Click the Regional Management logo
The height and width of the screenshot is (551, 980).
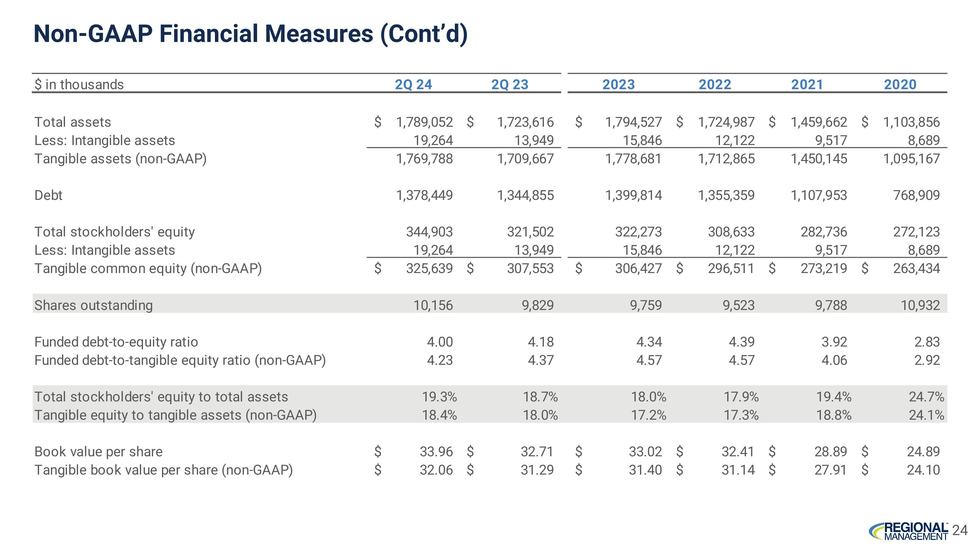point(908,531)
